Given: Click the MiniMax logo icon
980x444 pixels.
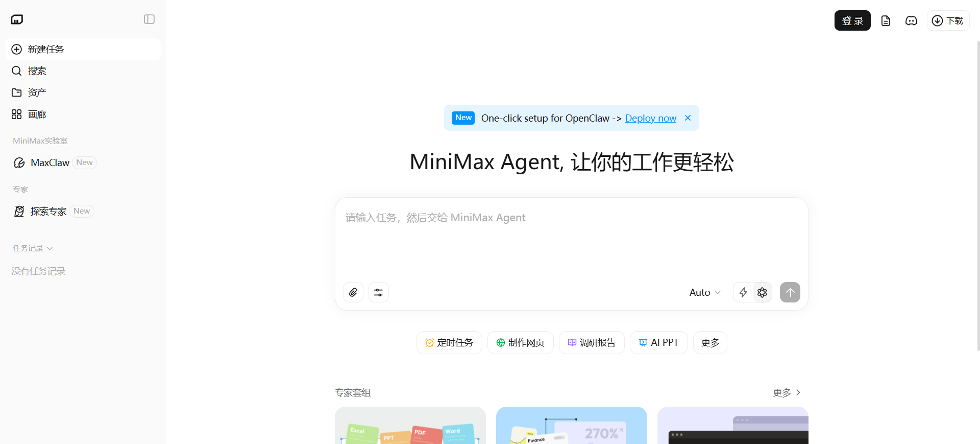Looking at the screenshot, I should pyautogui.click(x=17, y=19).
